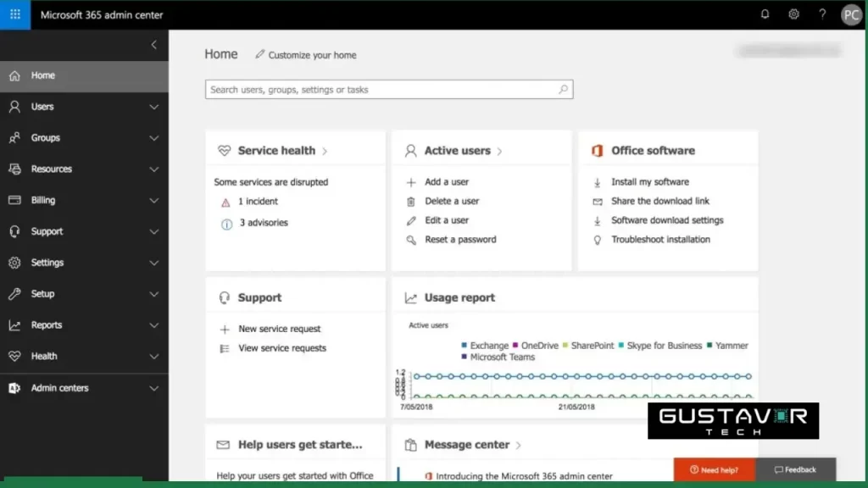Expand the Support sidebar chevron
The image size is (868, 488).
pos(154,232)
